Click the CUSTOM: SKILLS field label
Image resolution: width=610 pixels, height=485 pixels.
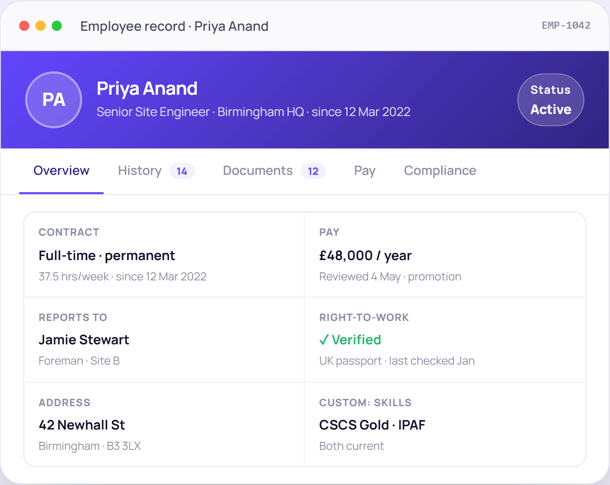(365, 403)
